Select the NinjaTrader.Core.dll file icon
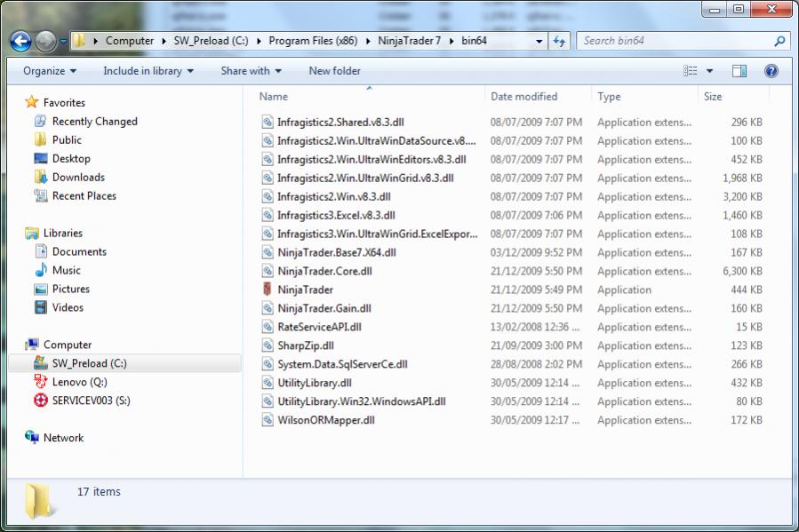 point(267,271)
